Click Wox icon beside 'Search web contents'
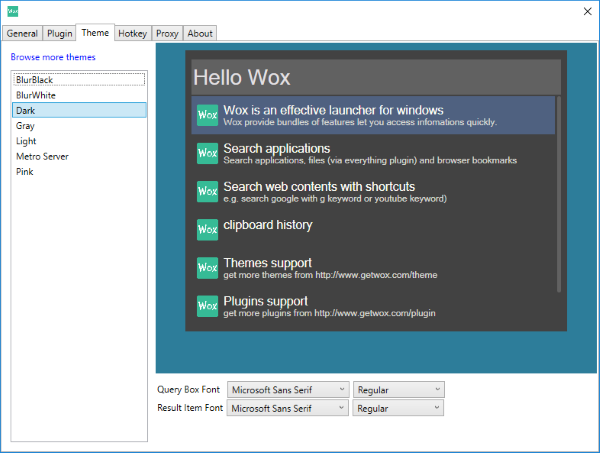 click(207, 191)
